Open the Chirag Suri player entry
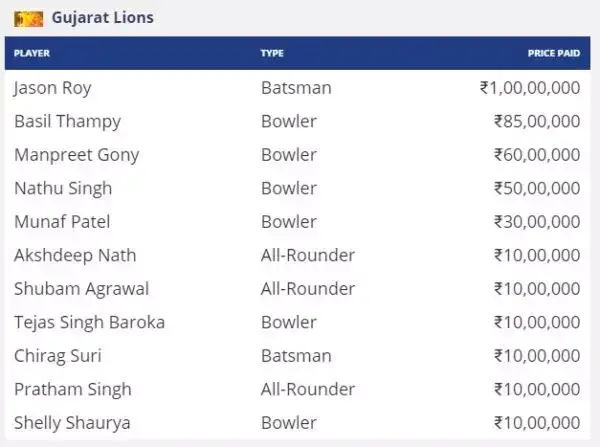Image resolution: width=600 pixels, height=447 pixels. tap(58, 356)
